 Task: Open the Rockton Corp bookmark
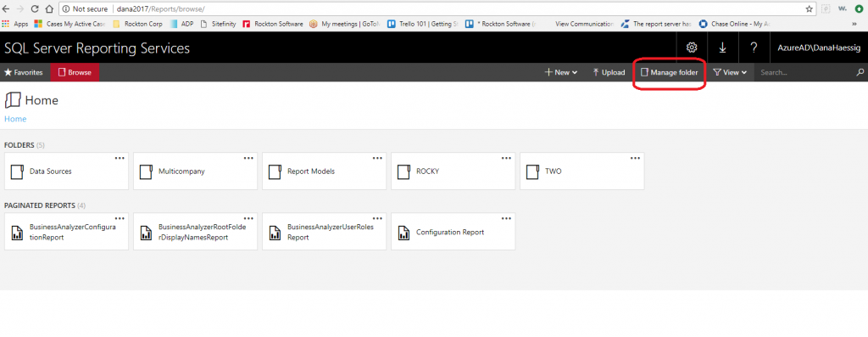[x=138, y=24]
